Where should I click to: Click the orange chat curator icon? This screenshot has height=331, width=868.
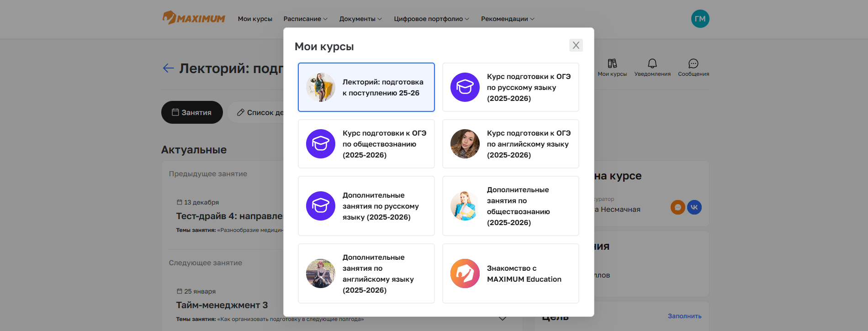[677, 207]
